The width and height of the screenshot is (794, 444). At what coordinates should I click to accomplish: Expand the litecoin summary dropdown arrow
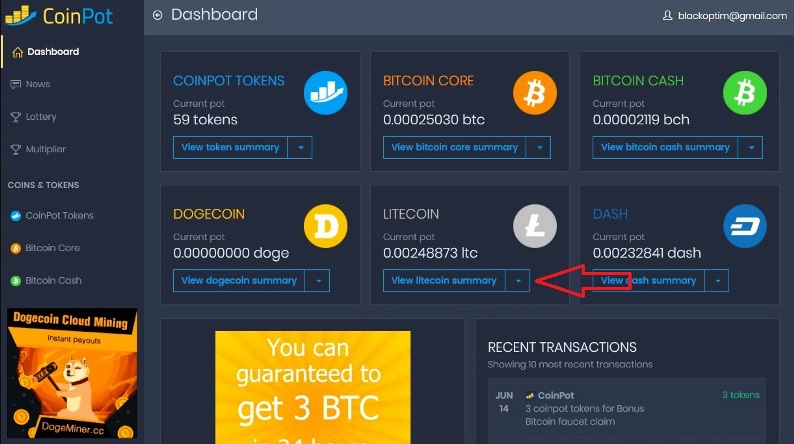click(x=518, y=280)
